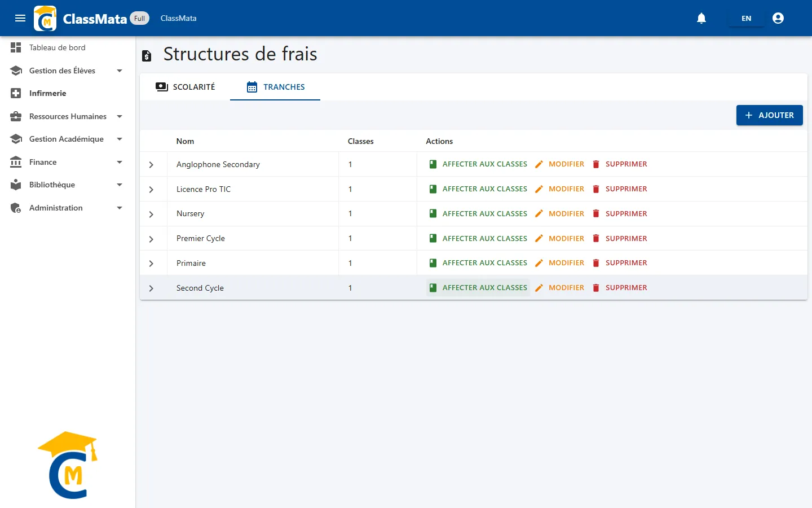Expand the Licence Pro TIC row chevron

coord(151,190)
